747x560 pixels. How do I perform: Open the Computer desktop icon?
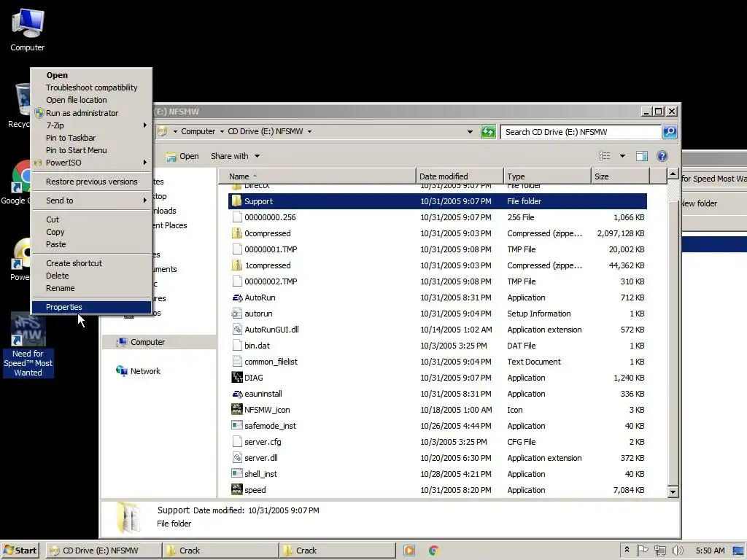[27, 29]
